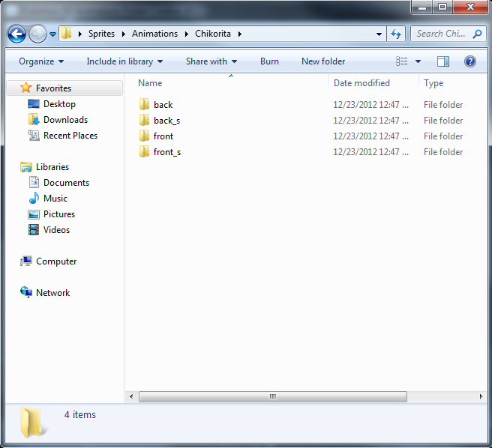Image resolution: width=492 pixels, height=448 pixels.
Task: Open the Organize menu
Action: click(41, 61)
